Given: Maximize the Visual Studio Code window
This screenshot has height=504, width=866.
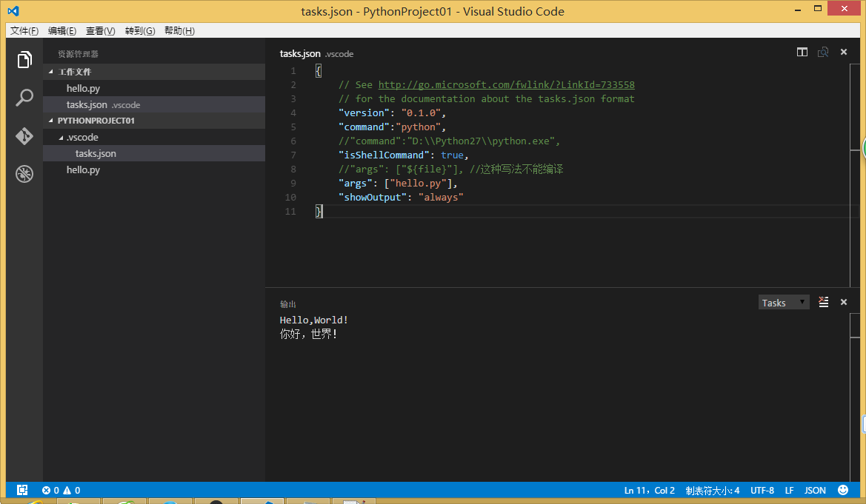Looking at the screenshot, I should pos(818,8).
